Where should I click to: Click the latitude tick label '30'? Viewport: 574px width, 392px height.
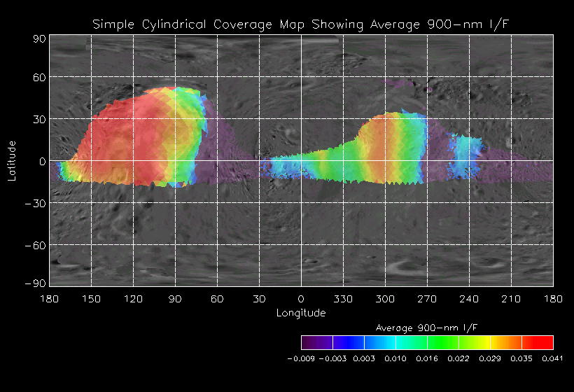39,119
